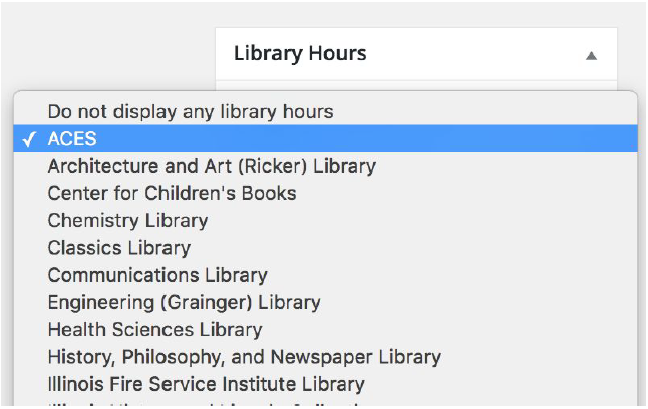Choose Health Sciences Library
Viewport: 648px width, 409px height.
pyautogui.click(x=154, y=328)
